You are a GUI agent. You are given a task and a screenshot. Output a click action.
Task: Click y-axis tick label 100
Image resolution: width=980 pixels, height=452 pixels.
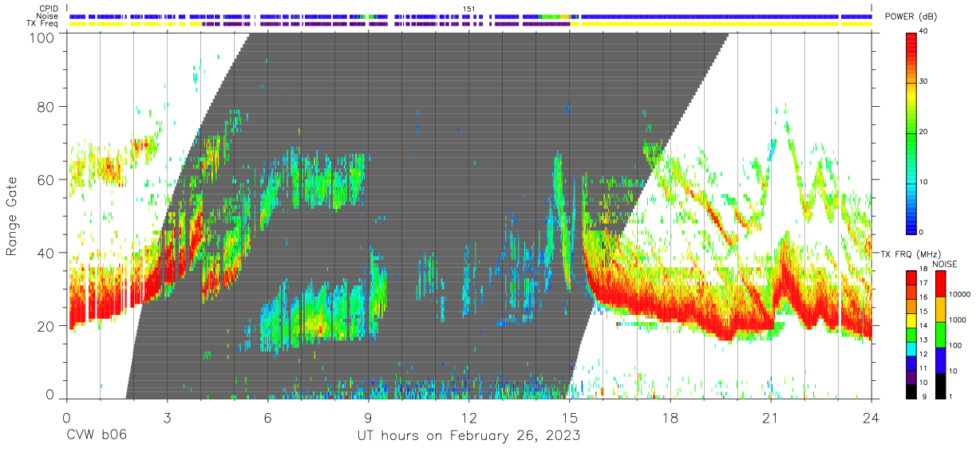click(42, 37)
